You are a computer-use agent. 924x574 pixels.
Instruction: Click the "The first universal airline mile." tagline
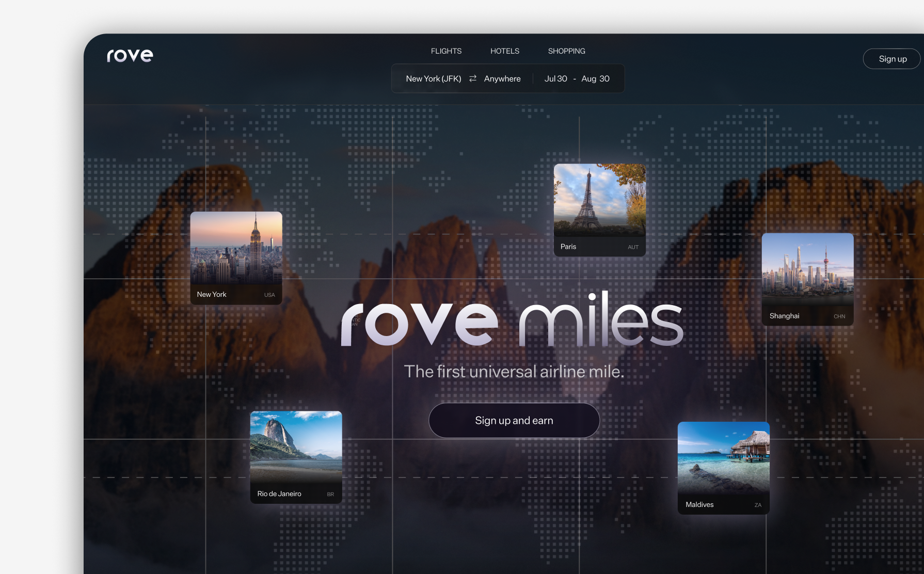coord(514,372)
